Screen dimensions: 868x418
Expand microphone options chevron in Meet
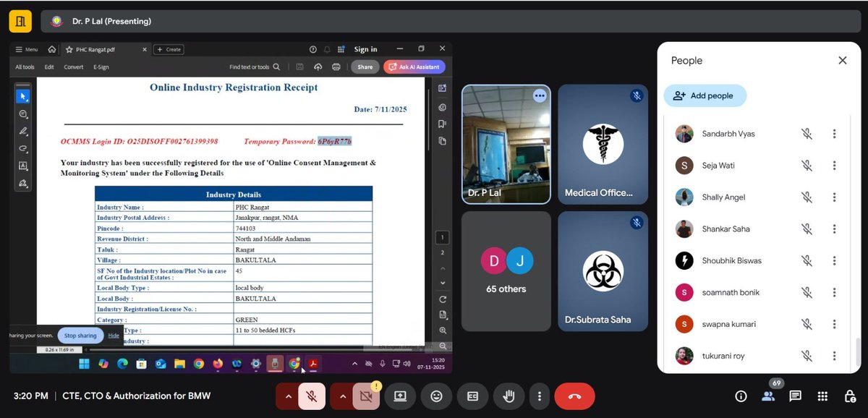pyautogui.click(x=288, y=396)
